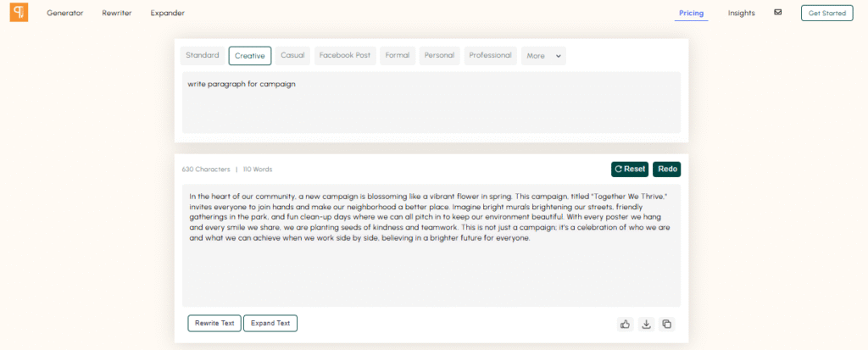Click the Rewrite Text button
This screenshot has width=868, height=350.
(214, 324)
